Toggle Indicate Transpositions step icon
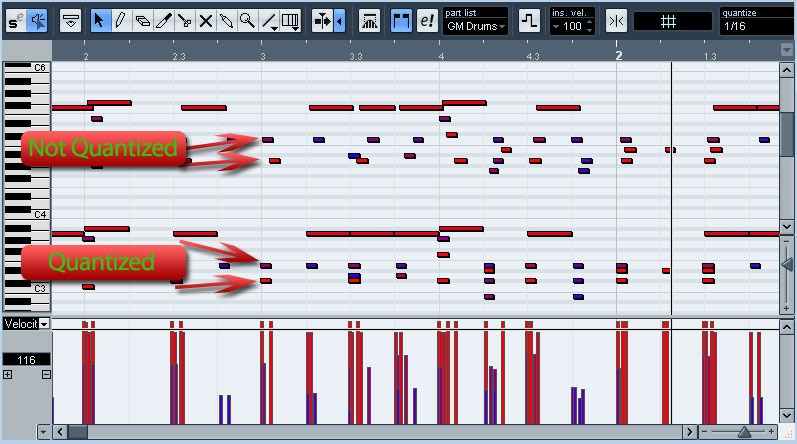This screenshot has height=444, width=797. [529, 21]
